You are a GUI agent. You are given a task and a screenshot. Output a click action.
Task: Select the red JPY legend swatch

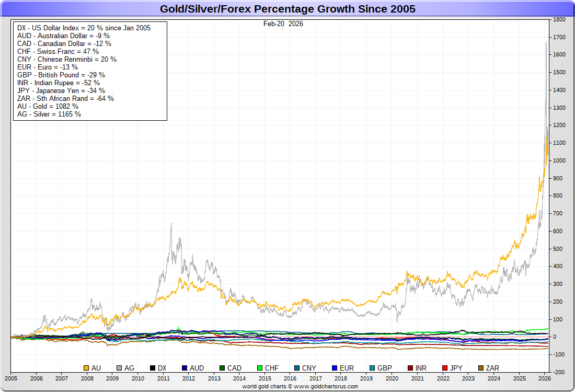click(445, 368)
